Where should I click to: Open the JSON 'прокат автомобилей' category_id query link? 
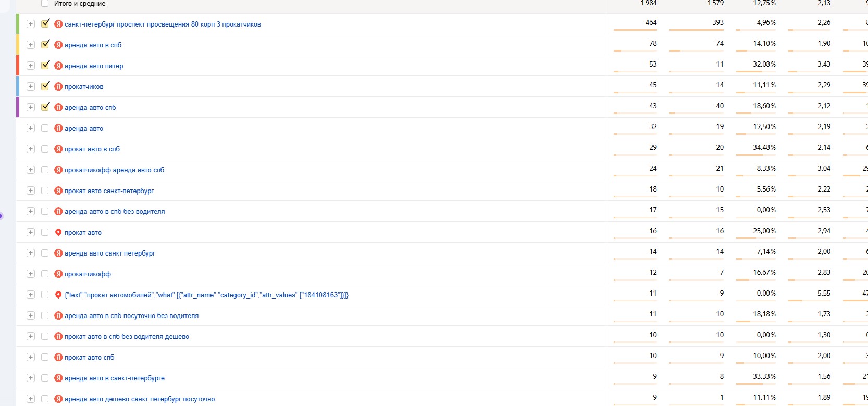click(206, 295)
